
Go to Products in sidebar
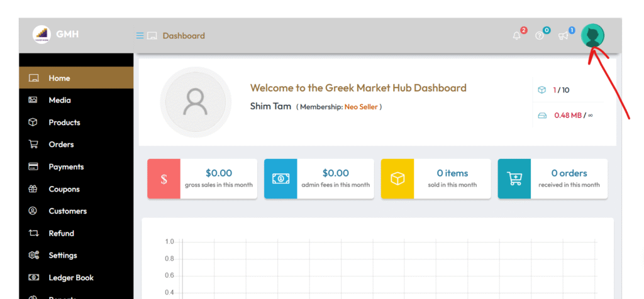point(64,122)
